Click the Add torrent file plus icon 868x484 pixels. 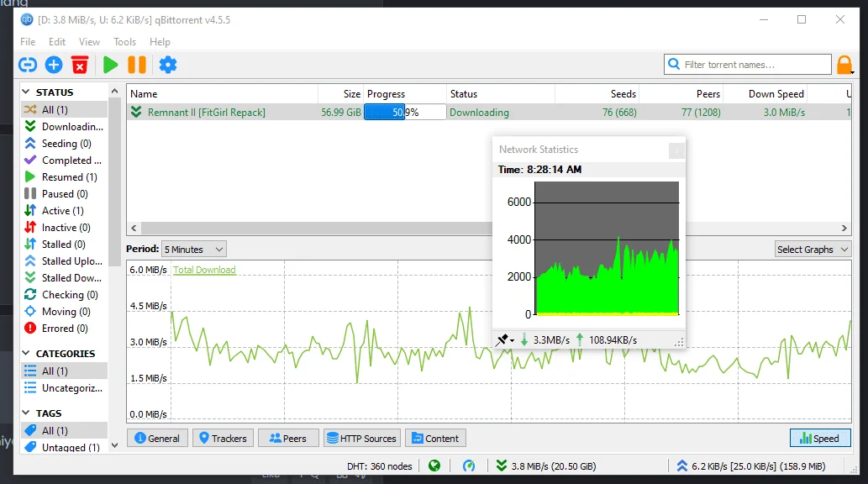point(54,65)
